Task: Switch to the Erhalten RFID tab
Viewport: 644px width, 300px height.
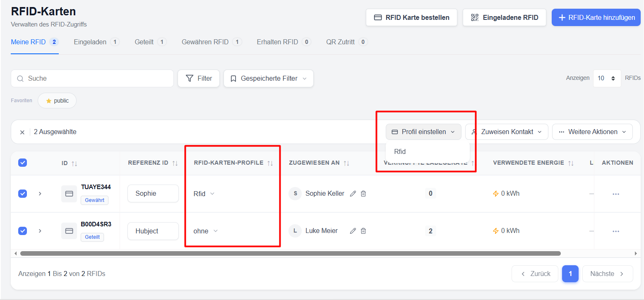Action: pyautogui.click(x=284, y=42)
